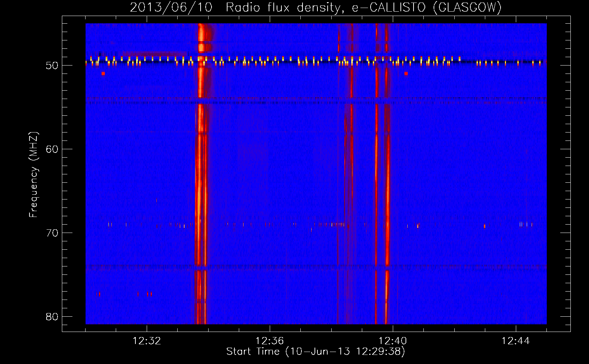Click the 'Start Time (10-Jun-13 12:29:38)' label
The image size is (589, 364).
click(316, 352)
